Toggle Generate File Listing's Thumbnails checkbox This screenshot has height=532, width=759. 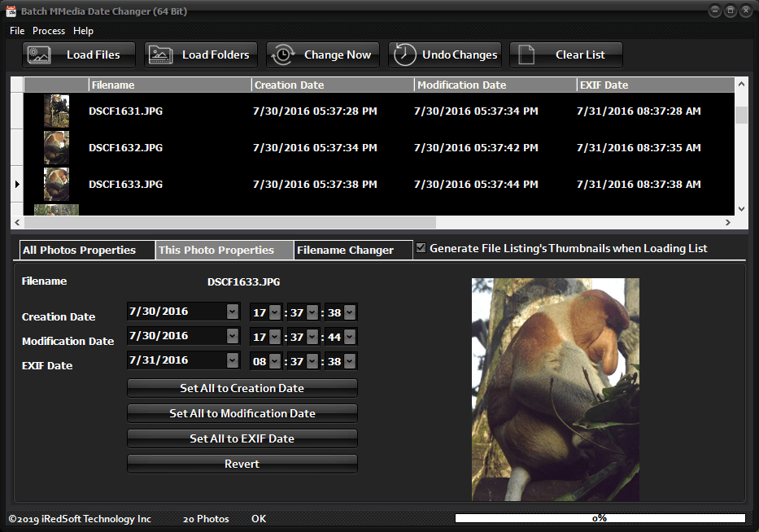click(421, 248)
